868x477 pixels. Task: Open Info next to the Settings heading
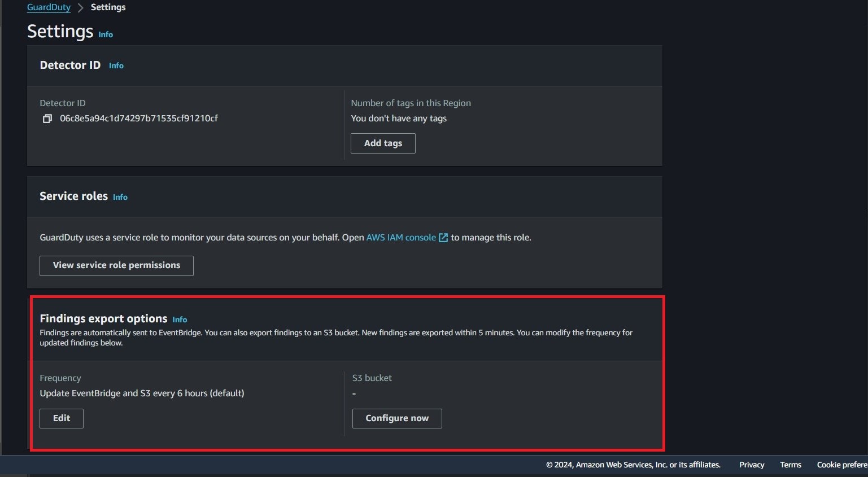pyautogui.click(x=106, y=34)
